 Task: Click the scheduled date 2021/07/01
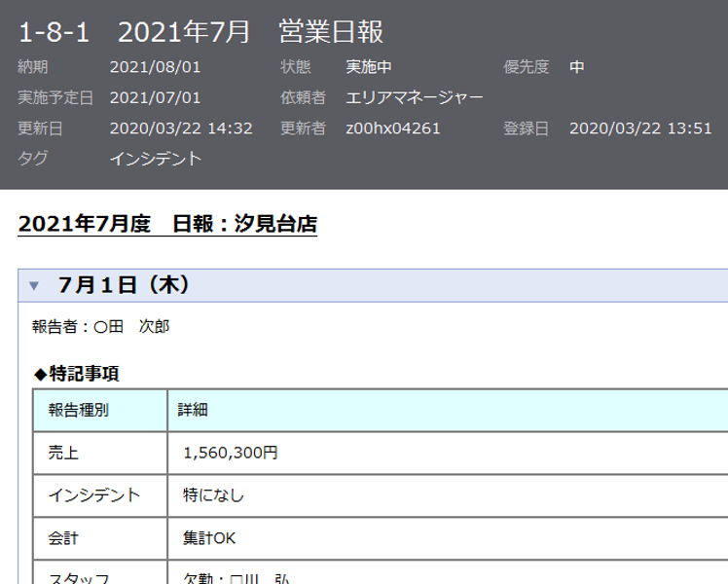[x=155, y=97]
